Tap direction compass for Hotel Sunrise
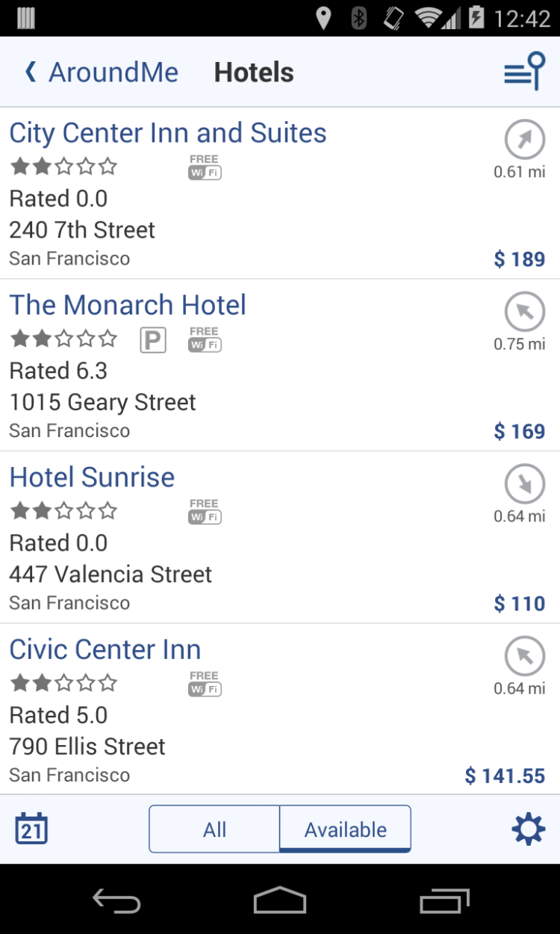Screen dimensions: 560x934 coord(525,483)
